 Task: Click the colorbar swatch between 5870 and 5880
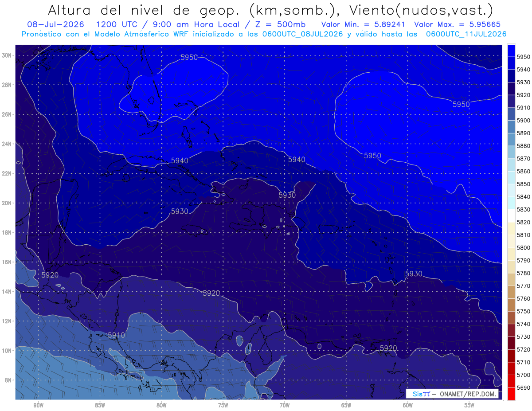tap(511, 152)
